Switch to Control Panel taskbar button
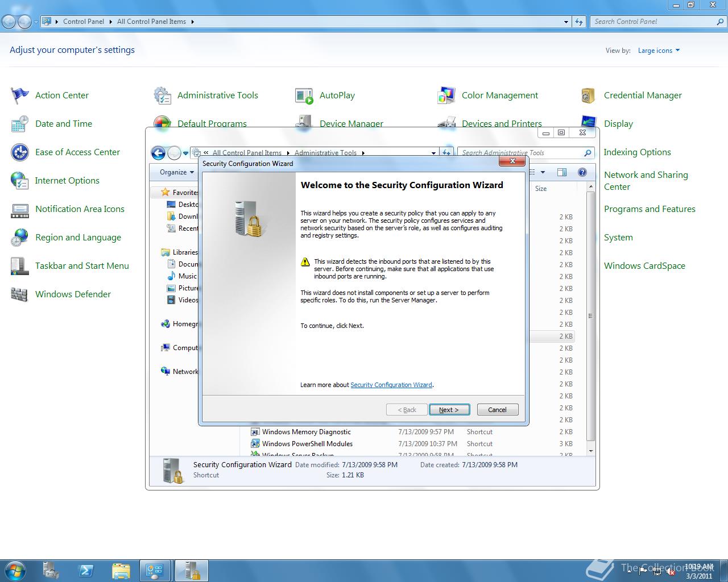This screenshot has height=582, width=728. click(x=155, y=571)
